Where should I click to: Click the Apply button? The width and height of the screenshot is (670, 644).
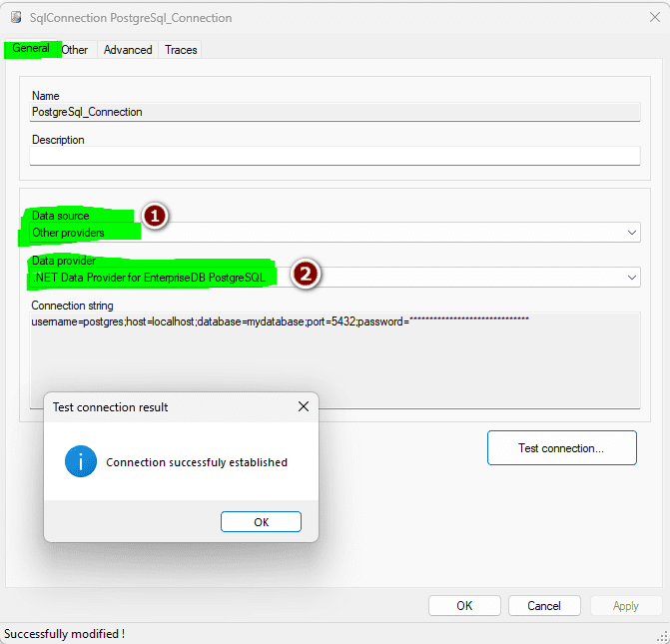[625, 605]
